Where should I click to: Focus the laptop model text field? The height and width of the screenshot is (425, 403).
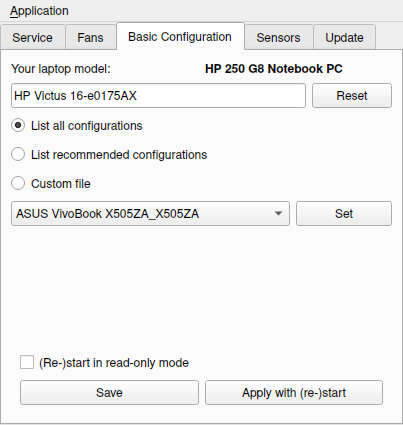pyautogui.click(x=158, y=96)
